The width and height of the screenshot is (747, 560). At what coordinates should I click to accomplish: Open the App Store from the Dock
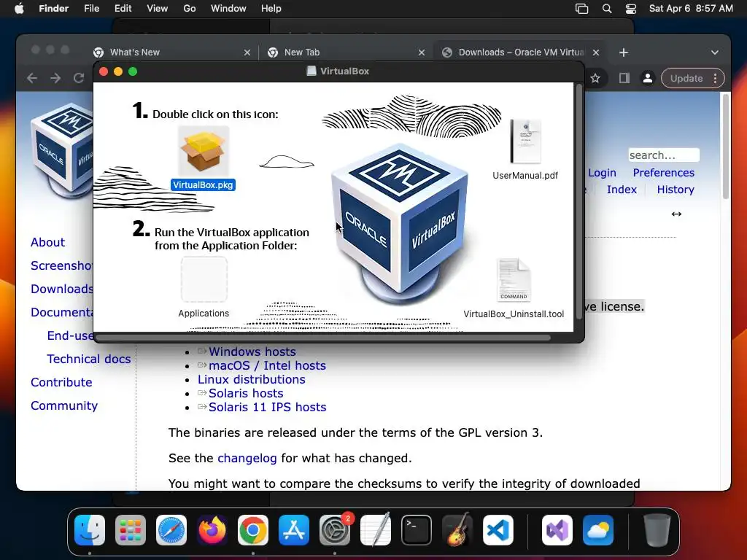tap(294, 530)
